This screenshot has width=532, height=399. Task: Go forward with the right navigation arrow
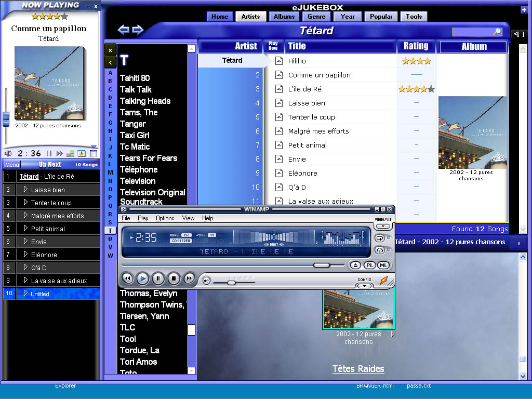pyautogui.click(x=137, y=30)
